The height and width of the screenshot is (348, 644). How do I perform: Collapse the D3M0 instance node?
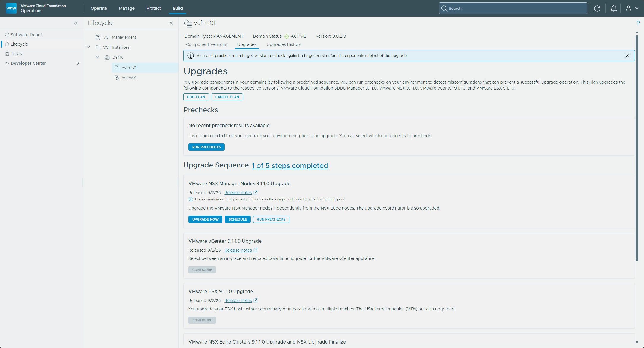[x=98, y=57]
